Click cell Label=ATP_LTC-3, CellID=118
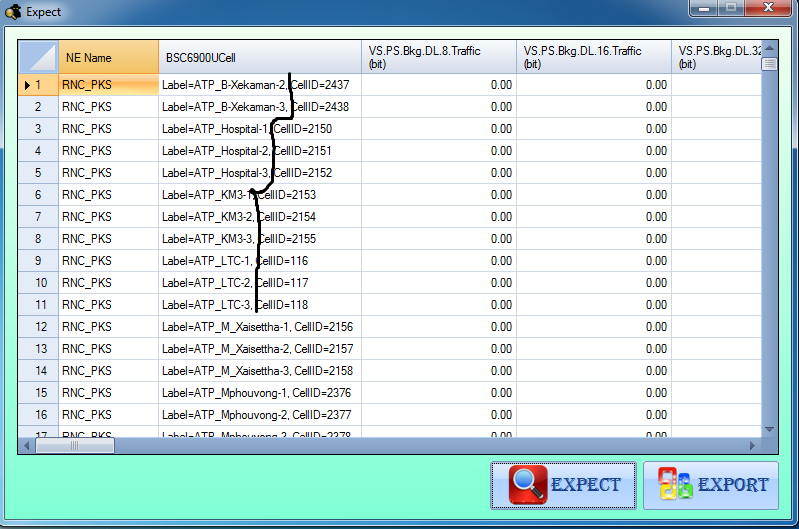799x529 pixels. [260, 305]
